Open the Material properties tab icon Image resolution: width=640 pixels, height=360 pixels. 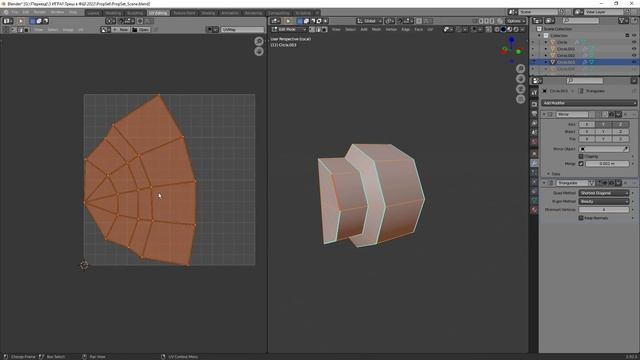(x=534, y=210)
